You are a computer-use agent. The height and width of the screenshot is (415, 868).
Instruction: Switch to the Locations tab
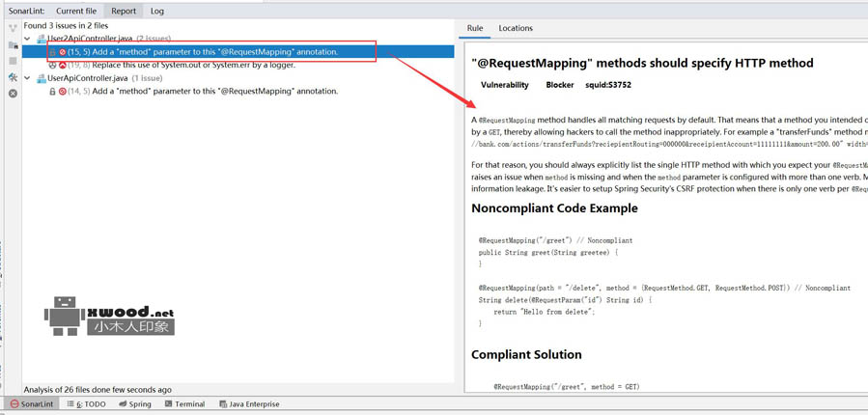516,28
